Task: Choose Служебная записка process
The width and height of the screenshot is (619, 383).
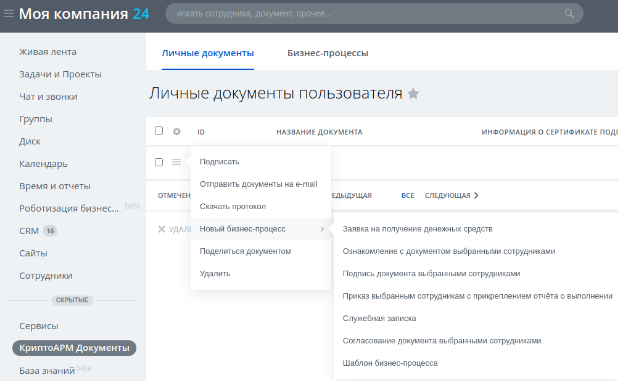Action: [379, 318]
